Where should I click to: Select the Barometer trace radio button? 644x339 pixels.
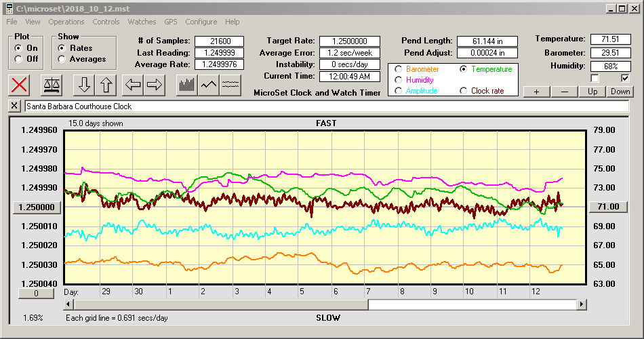[398, 69]
